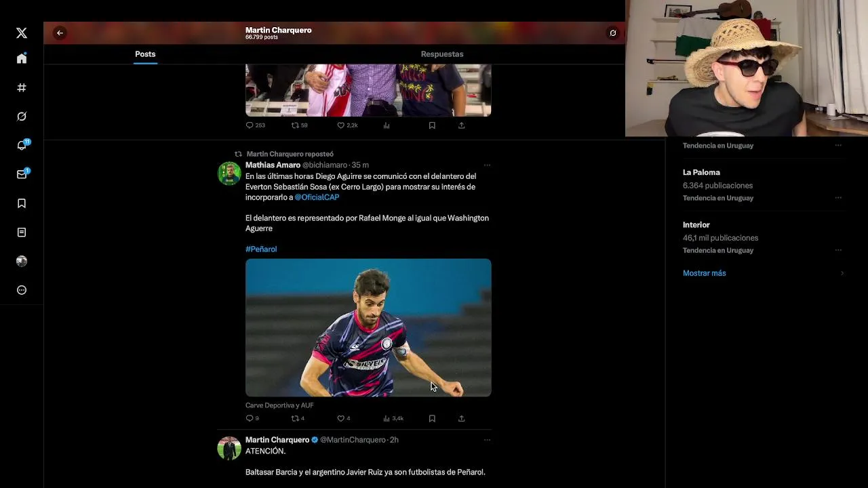Screen dimensions: 868x488
Task: Click Mostrar más in trends
Action: click(704, 273)
